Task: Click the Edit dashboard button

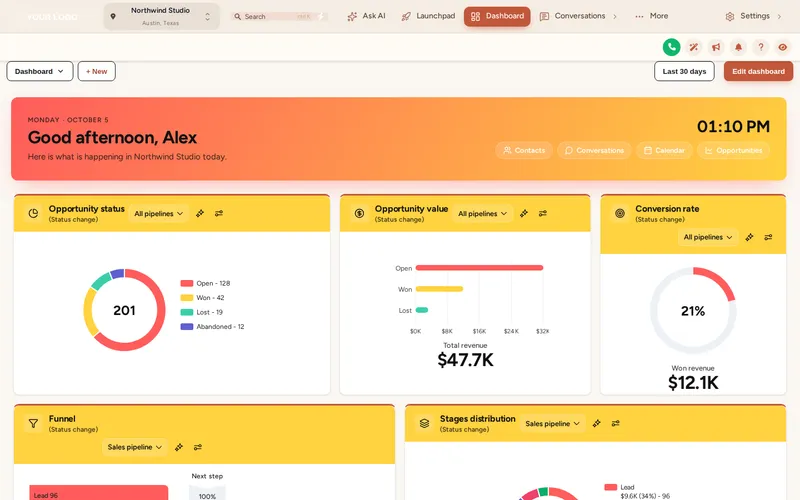Action: coord(758,71)
